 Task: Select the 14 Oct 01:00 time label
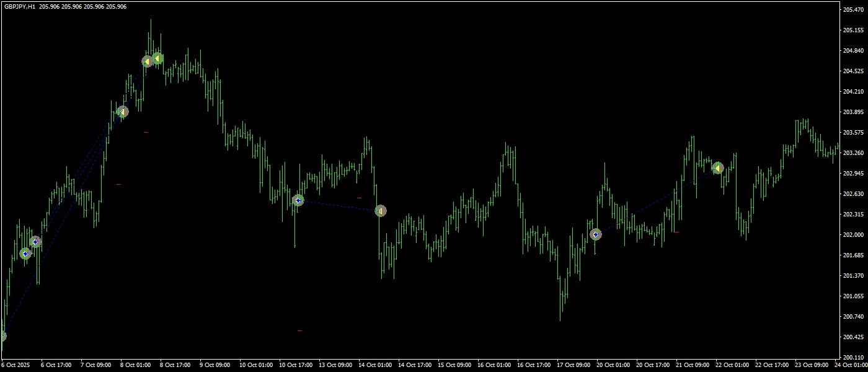374,365
